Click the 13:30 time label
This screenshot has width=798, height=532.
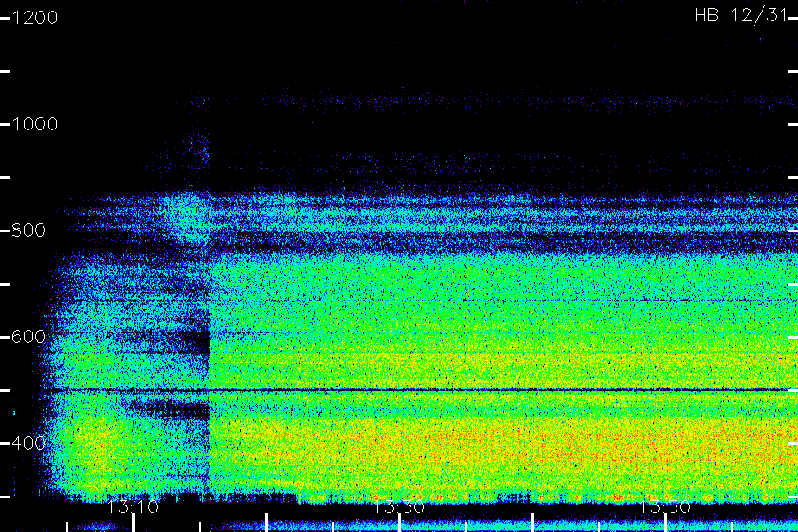pyautogui.click(x=399, y=507)
